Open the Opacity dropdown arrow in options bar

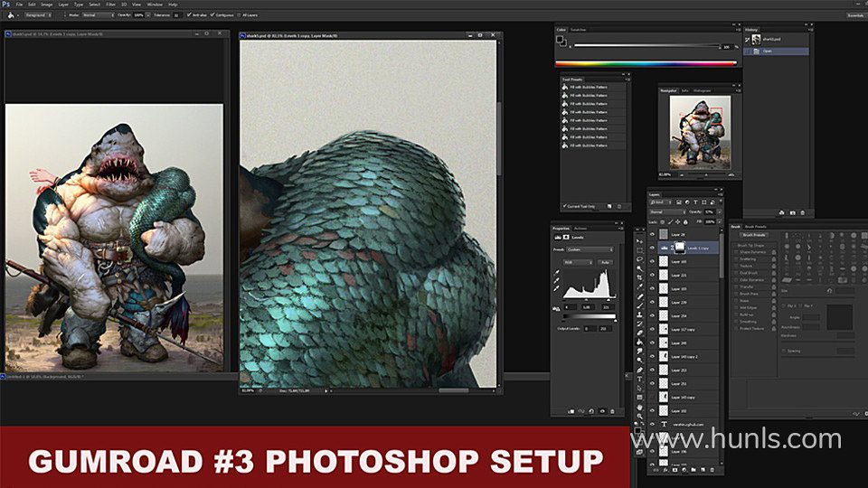coord(147,15)
